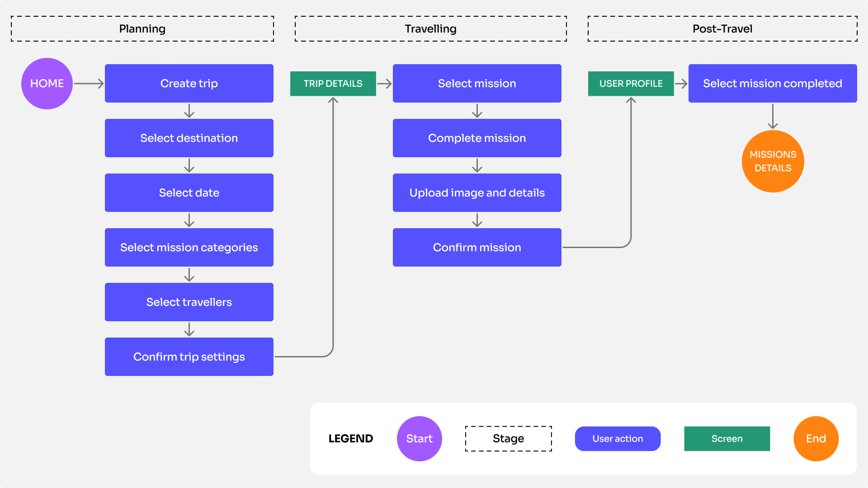Select the Planning stage header
Screen dimensions: 868x488
coord(142,29)
